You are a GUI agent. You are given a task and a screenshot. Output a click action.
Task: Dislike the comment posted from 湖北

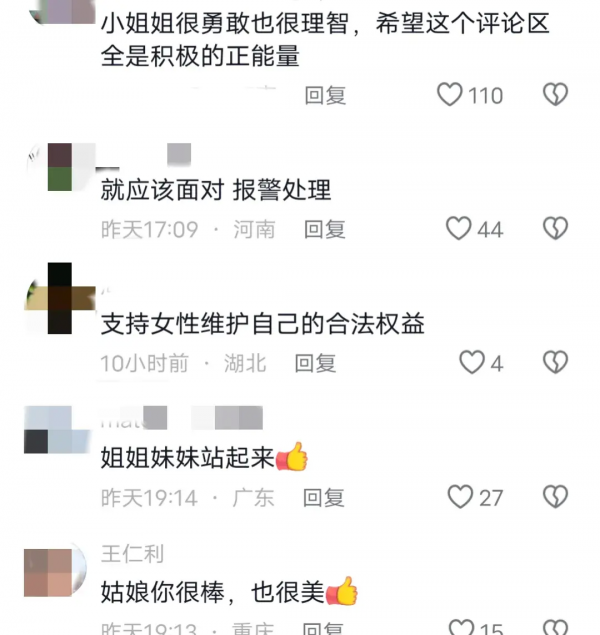point(555,362)
